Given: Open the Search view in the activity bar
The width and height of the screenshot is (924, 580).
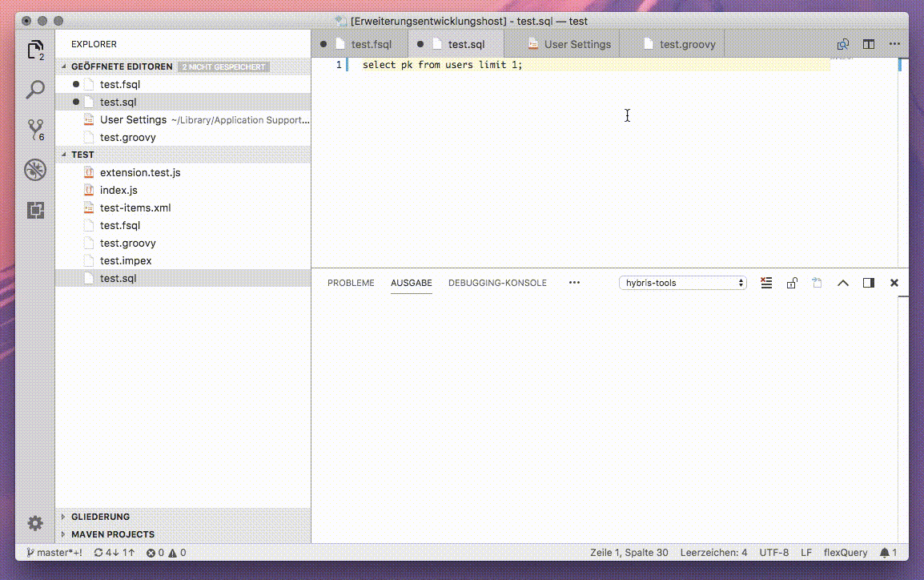Looking at the screenshot, I should point(35,91).
